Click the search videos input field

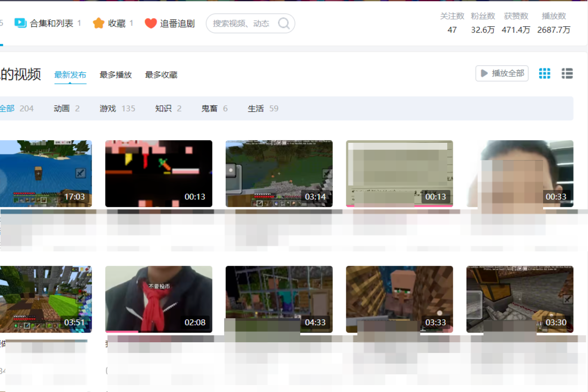click(x=241, y=24)
